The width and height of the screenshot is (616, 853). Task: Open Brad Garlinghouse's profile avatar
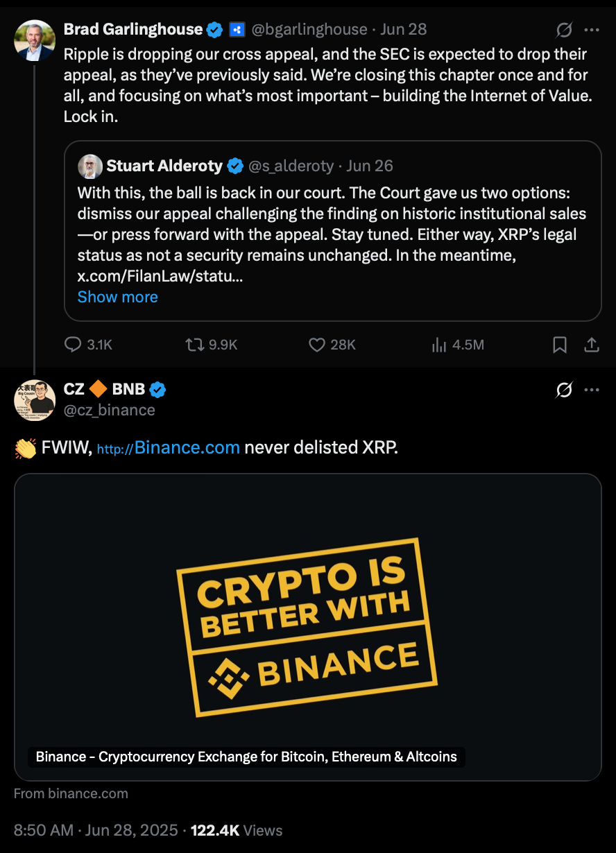click(35, 40)
